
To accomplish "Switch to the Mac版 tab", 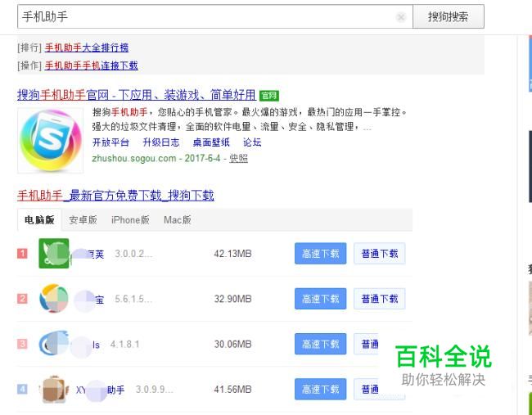I will [x=178, y=220].
